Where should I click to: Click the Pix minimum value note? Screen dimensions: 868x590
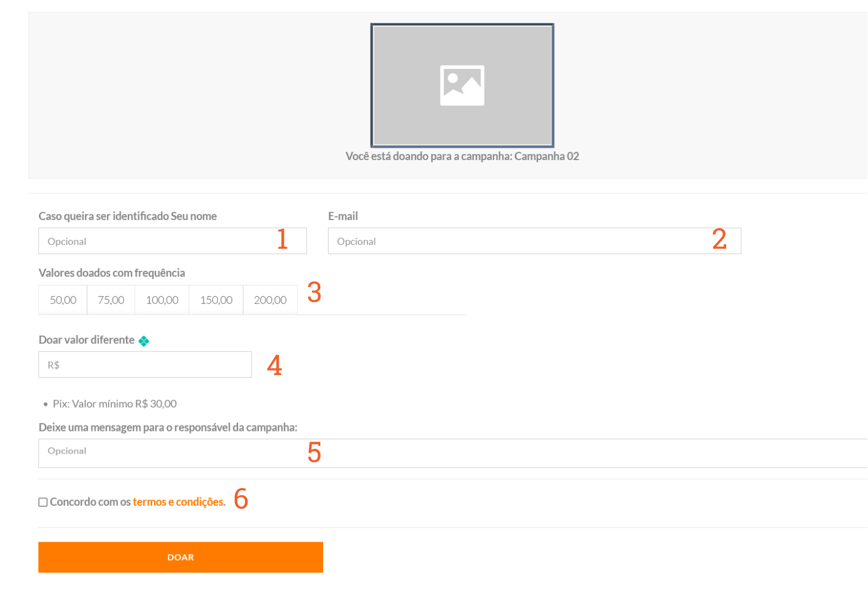click(x=114, y=404)
